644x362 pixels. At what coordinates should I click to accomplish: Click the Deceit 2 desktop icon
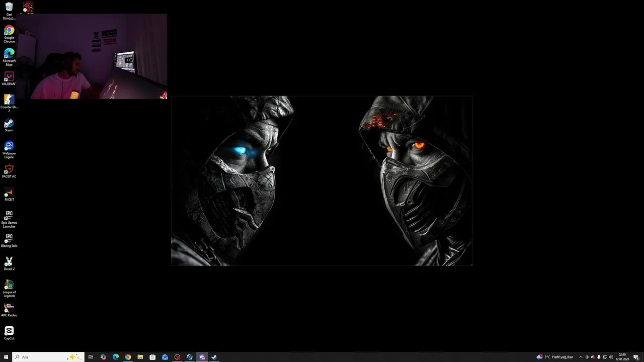coord(9,264)
